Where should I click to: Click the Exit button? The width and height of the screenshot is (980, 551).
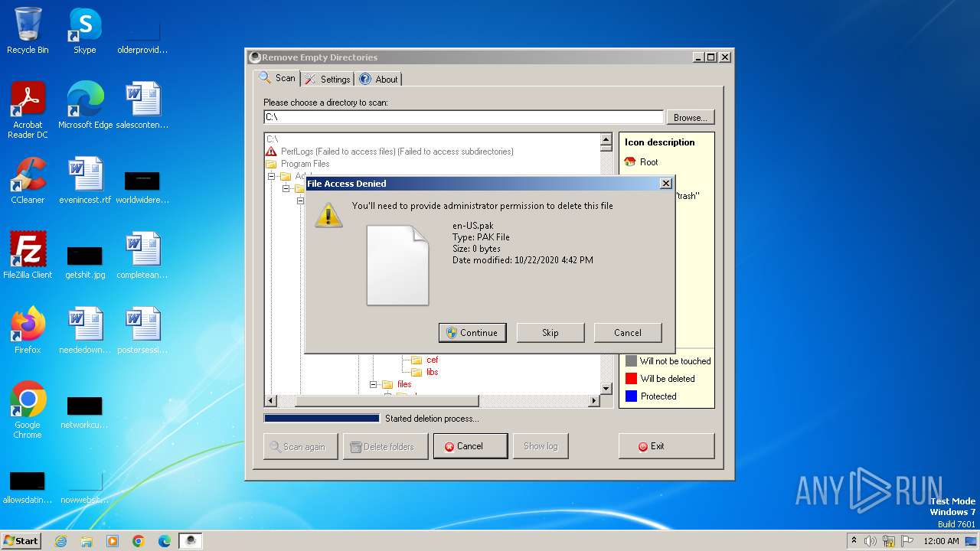click(666, 446)
